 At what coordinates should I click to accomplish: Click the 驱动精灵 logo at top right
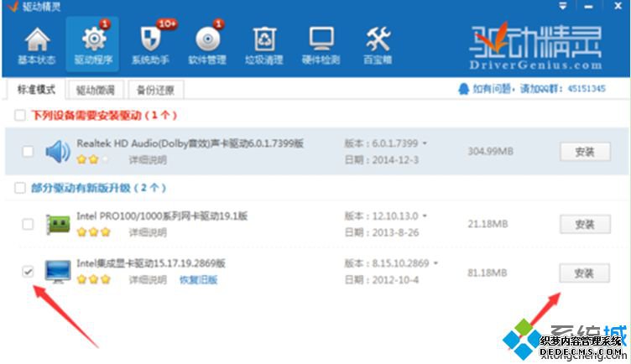point(535,45)
